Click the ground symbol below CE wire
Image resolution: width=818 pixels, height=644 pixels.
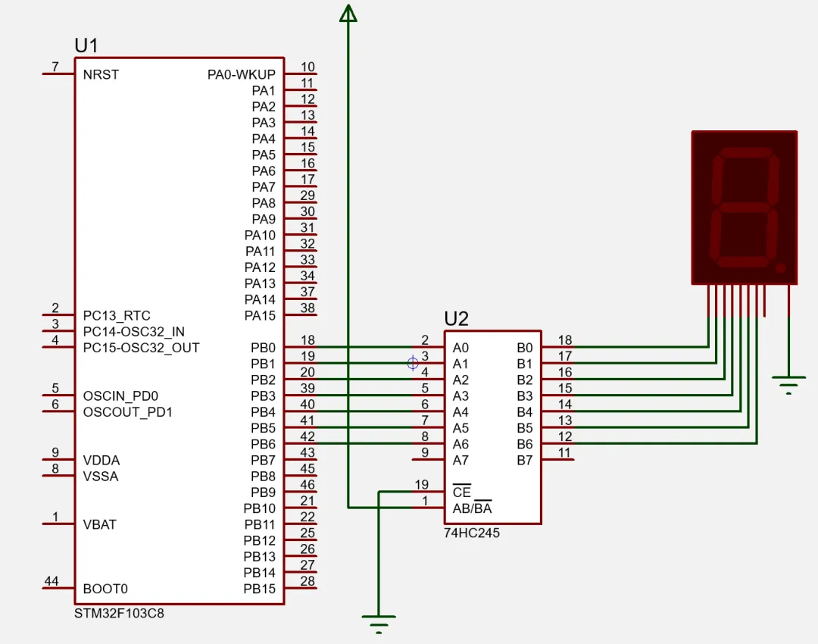click(x=379, y=624)
